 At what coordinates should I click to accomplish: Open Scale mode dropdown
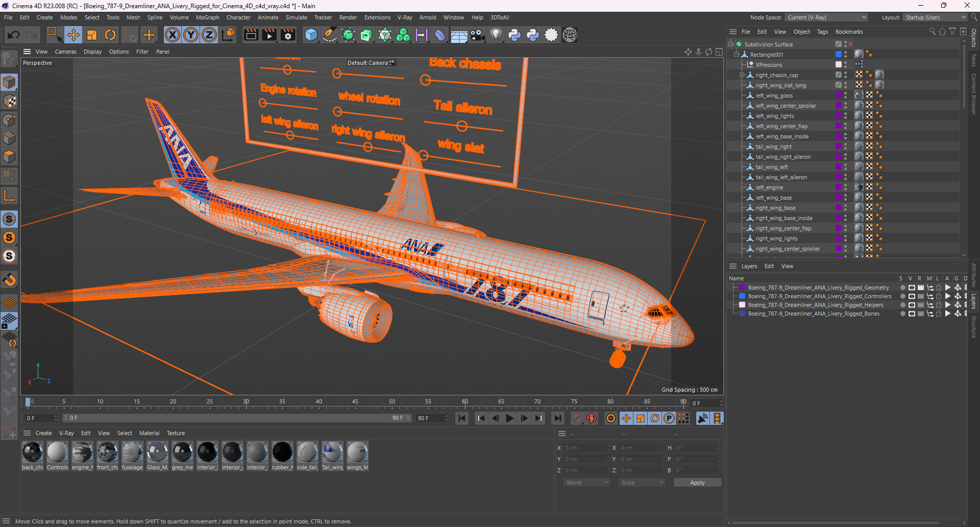coord(642,483)
